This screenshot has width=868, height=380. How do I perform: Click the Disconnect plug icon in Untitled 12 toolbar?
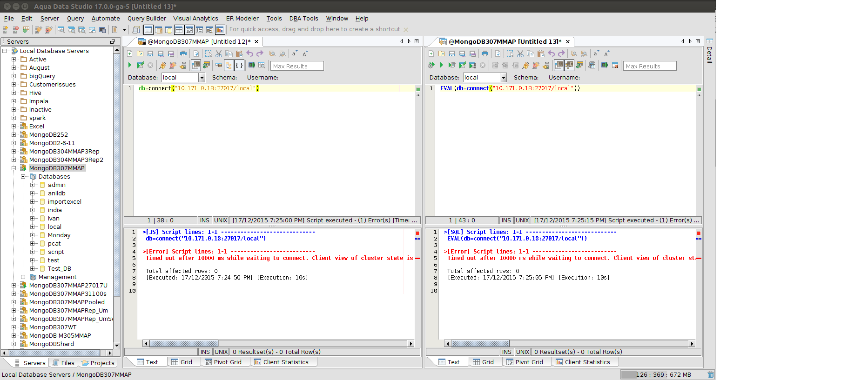[173, 66]
